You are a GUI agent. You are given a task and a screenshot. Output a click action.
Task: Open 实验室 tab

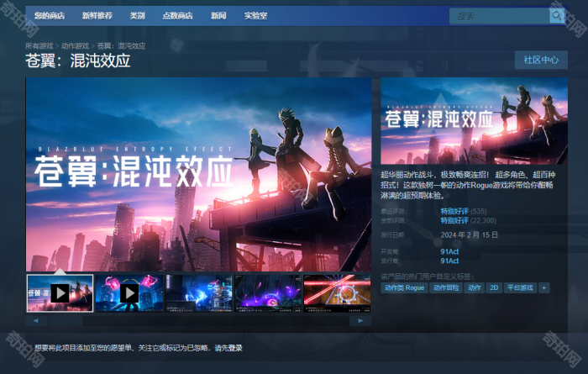[x=255, y=16]
